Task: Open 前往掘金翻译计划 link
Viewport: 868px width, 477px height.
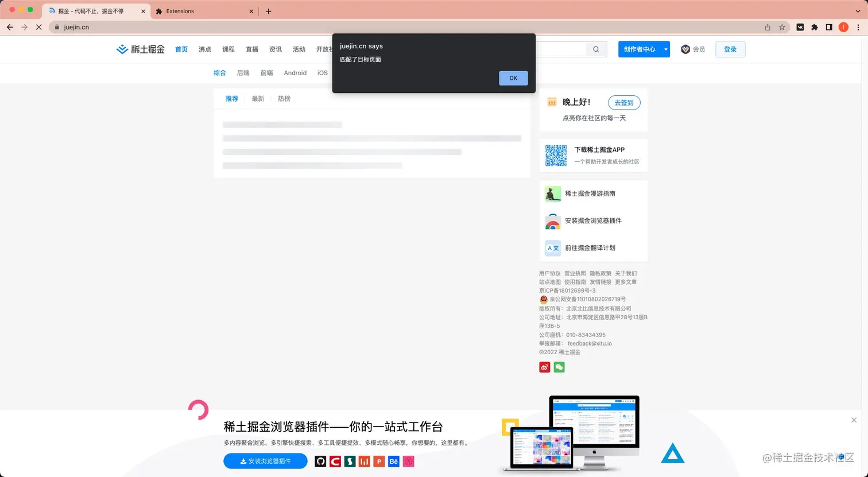Action: click(590, 248)
